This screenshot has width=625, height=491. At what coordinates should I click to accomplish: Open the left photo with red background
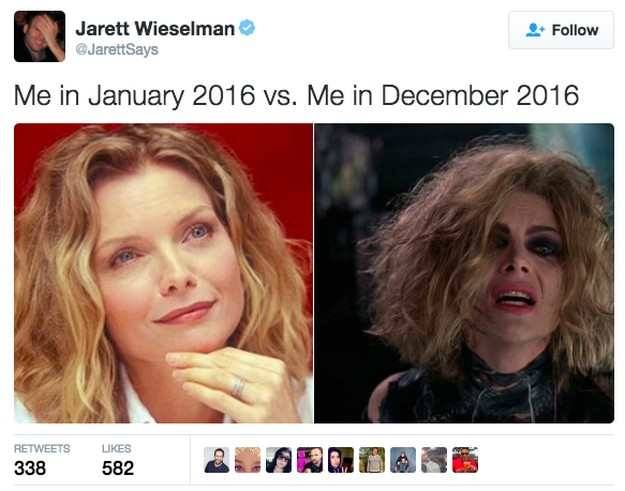[x=163, y=273]
